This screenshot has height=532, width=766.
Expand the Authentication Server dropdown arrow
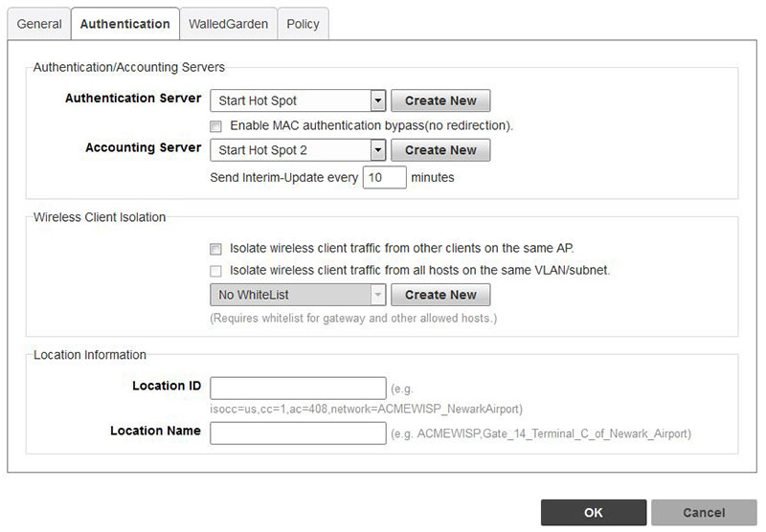pyautogui.click(x=377, y=100)
